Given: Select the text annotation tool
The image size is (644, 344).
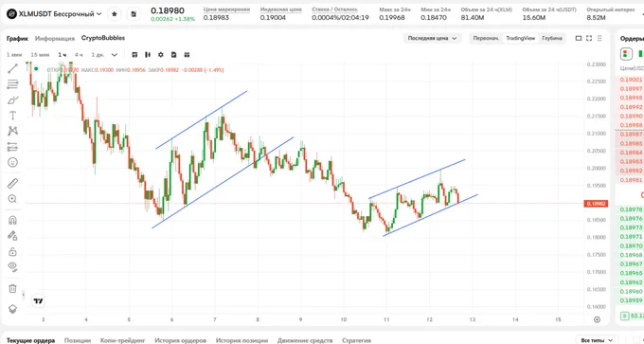Looking at the screenshot, I should [12, 116].
